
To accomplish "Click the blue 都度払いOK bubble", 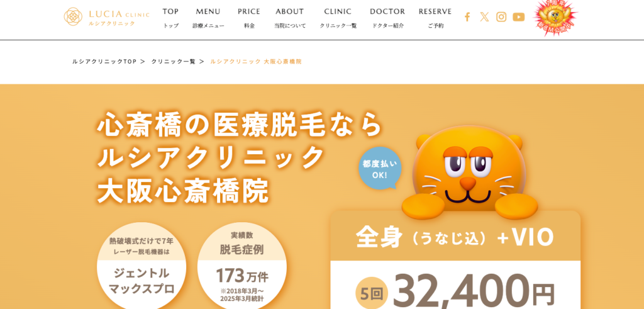I will 379,168.
